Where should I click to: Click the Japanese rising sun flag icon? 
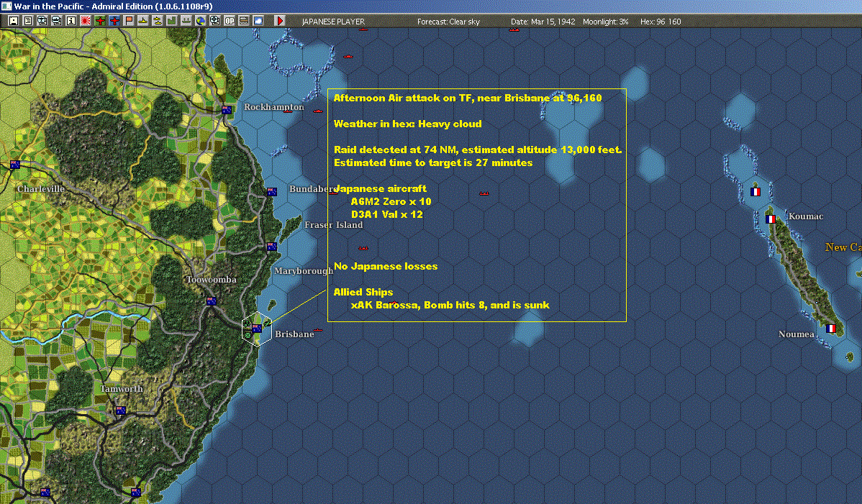[x=85, y=21]
